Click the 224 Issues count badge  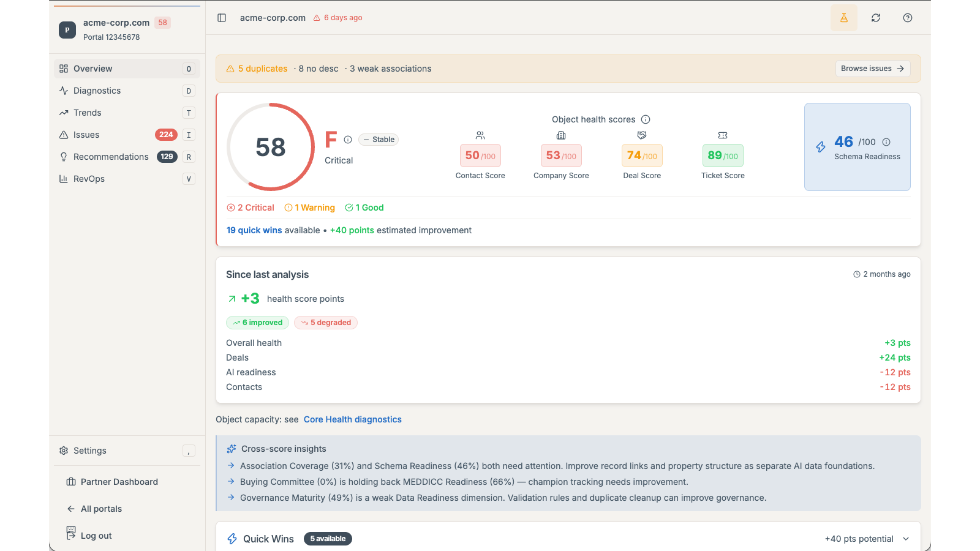point(166,135)
